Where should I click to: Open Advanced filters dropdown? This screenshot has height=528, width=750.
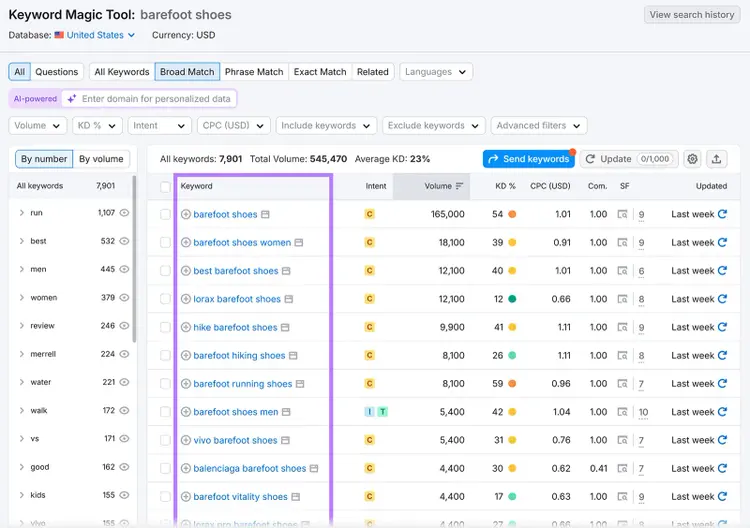pos(539,125)
